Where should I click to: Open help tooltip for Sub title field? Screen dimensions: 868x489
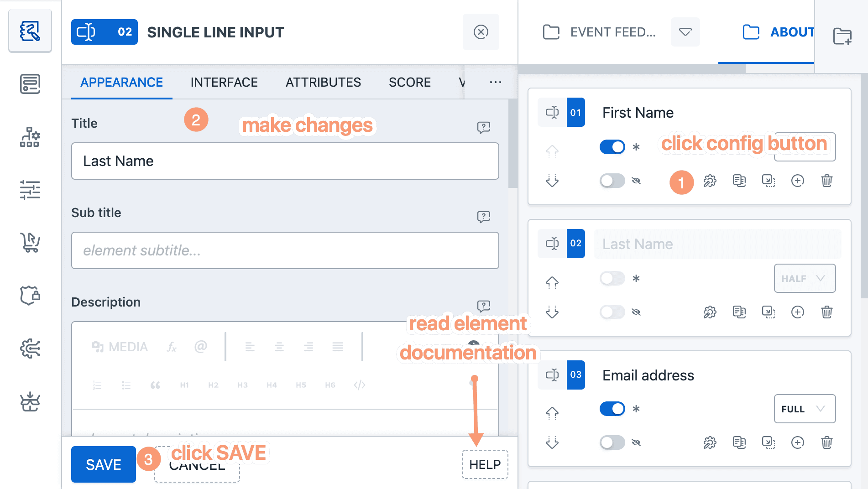click(484, 216)
